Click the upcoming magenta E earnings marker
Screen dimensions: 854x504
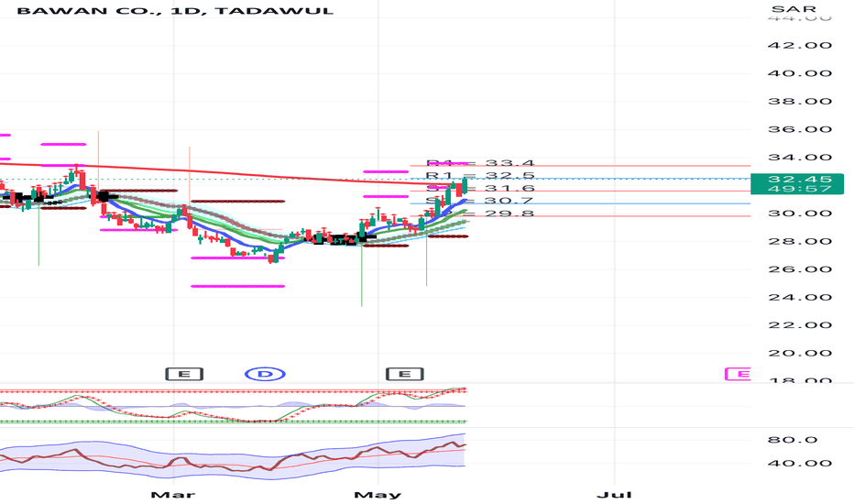[x=738, y=374]
